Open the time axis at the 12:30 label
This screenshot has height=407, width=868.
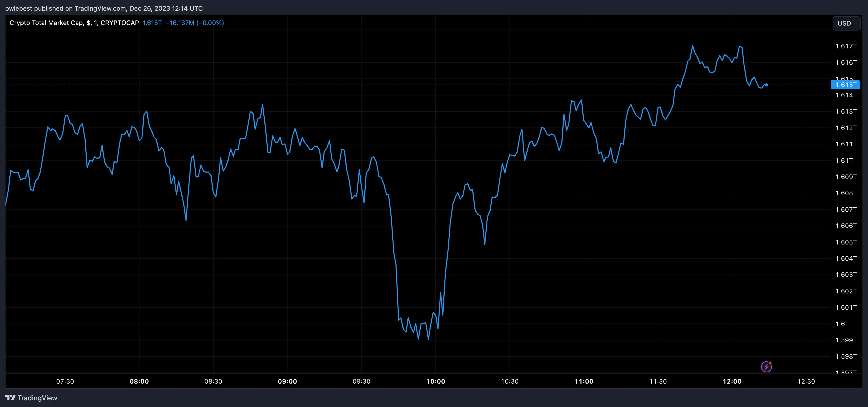pos(806,381)
